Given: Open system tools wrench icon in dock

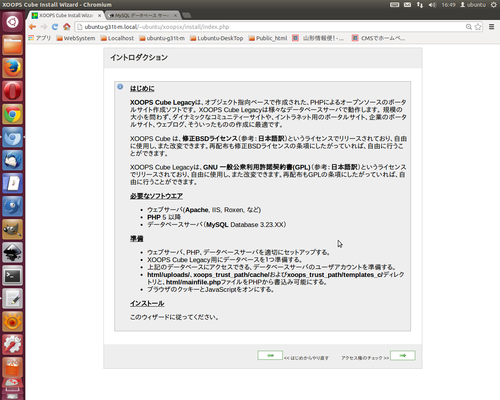Looking at the screenshot, I should [x=12, y=344].
